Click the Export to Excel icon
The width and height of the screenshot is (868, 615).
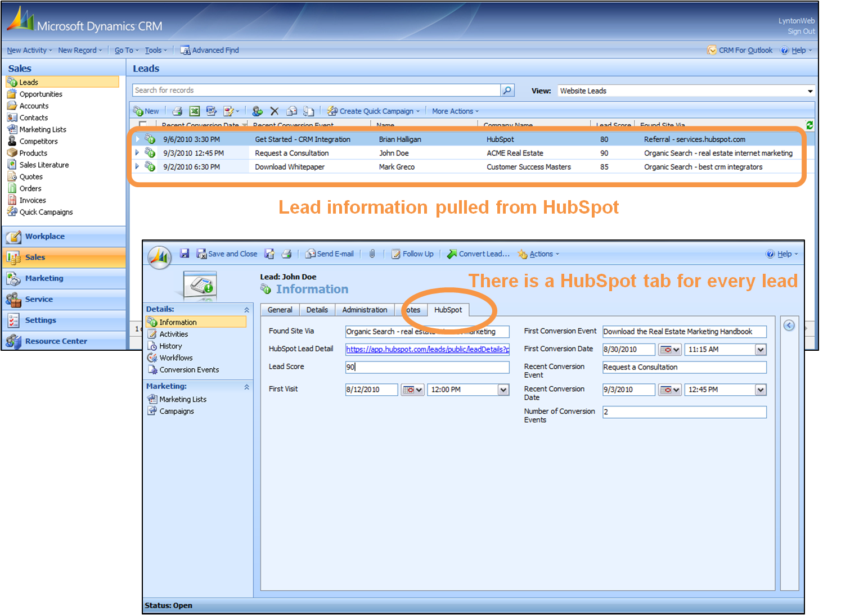(195, 111)
